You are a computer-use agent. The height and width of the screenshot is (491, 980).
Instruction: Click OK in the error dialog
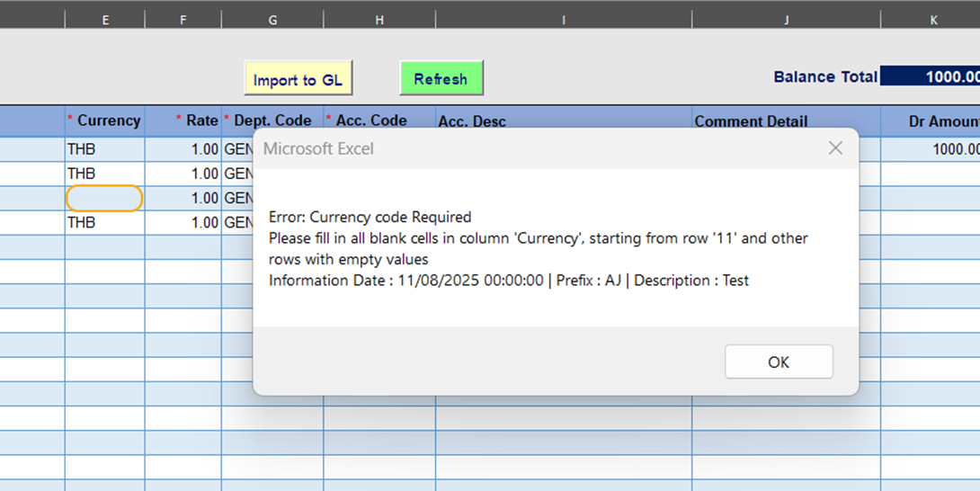tap(779, 362)
